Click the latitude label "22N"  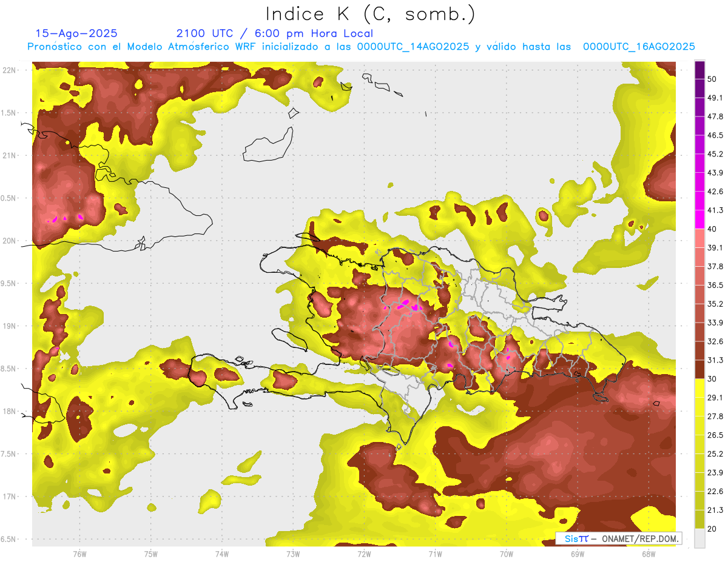pyautogui.click(x=8, y=70)
